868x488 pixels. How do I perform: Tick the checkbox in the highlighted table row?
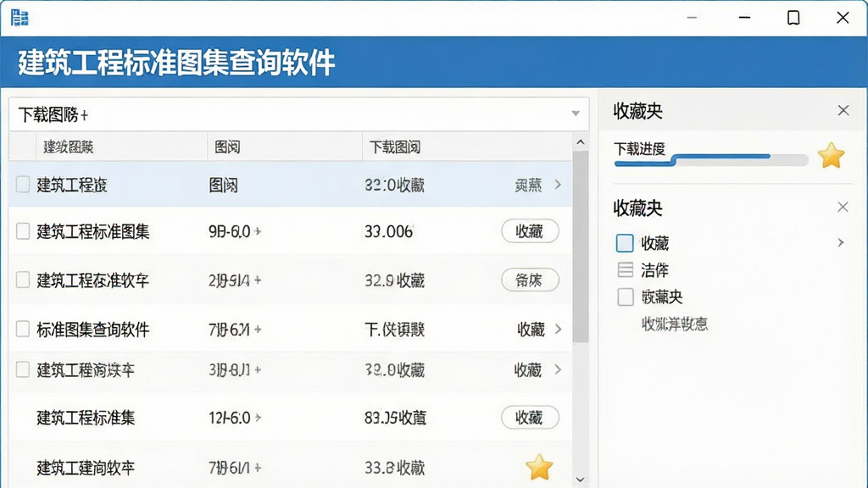point(23,184)
